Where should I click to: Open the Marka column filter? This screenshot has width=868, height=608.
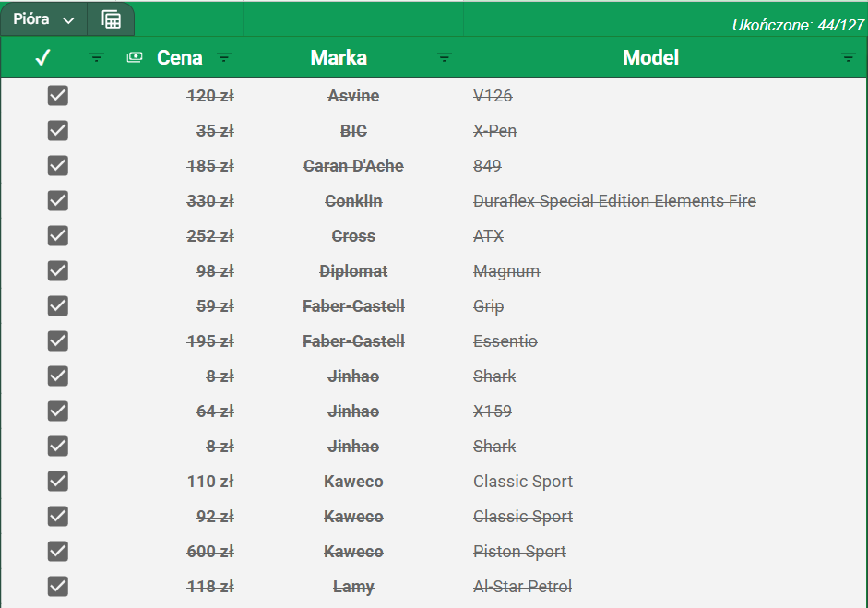click(445, 57)
